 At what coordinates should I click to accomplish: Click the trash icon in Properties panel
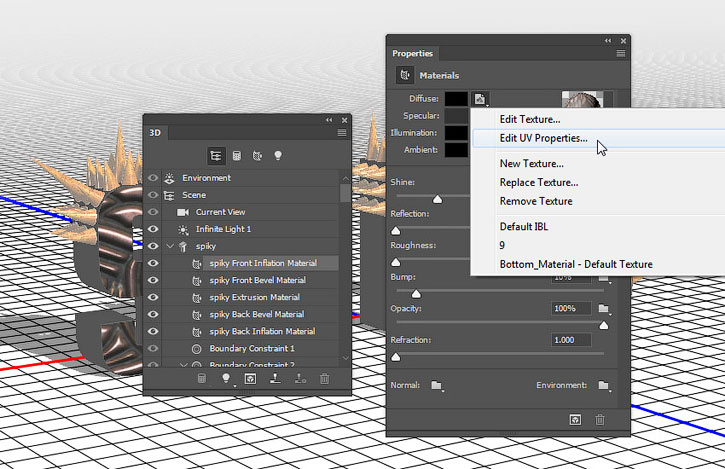tap(600, 420)
